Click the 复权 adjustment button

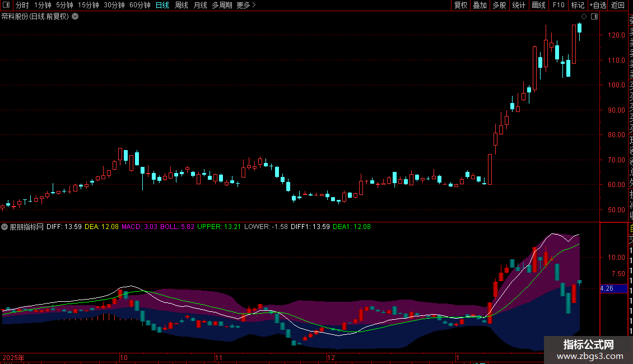(460, 5)
